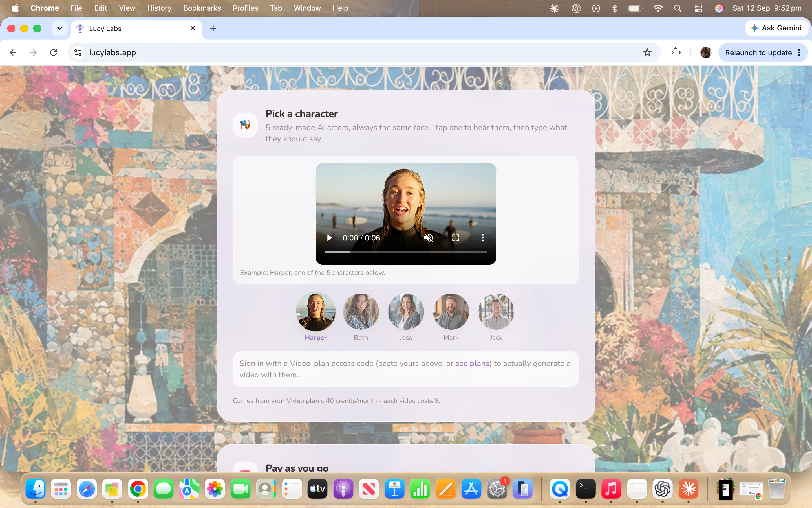
Task: Click the lucylabs.app address bar
Action: coord(364,52)
